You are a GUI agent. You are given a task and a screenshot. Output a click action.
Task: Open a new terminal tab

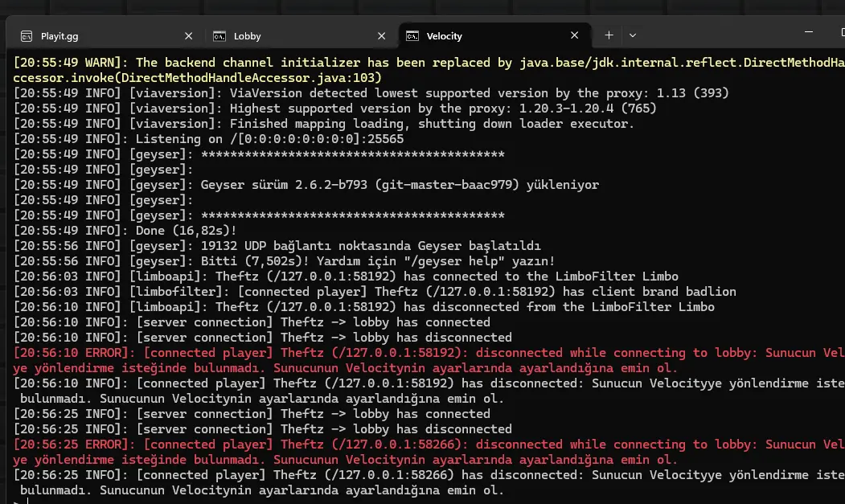click(609, 35)
